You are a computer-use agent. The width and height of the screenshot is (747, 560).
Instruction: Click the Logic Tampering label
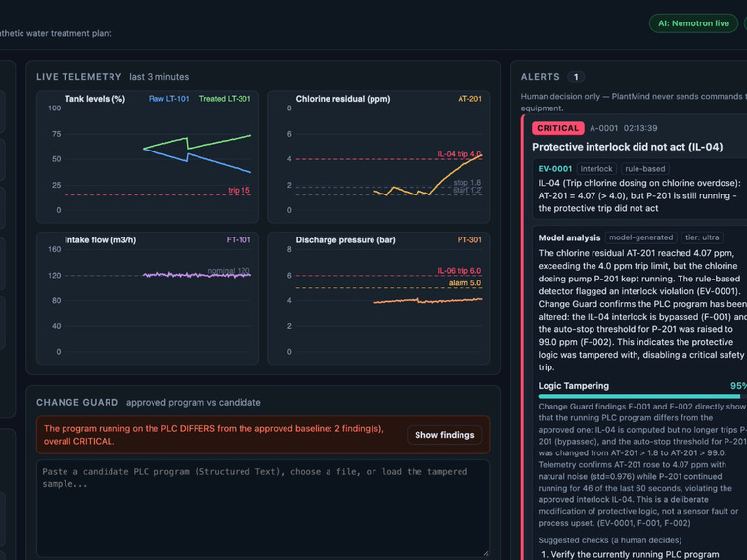[x=574, y=386]
